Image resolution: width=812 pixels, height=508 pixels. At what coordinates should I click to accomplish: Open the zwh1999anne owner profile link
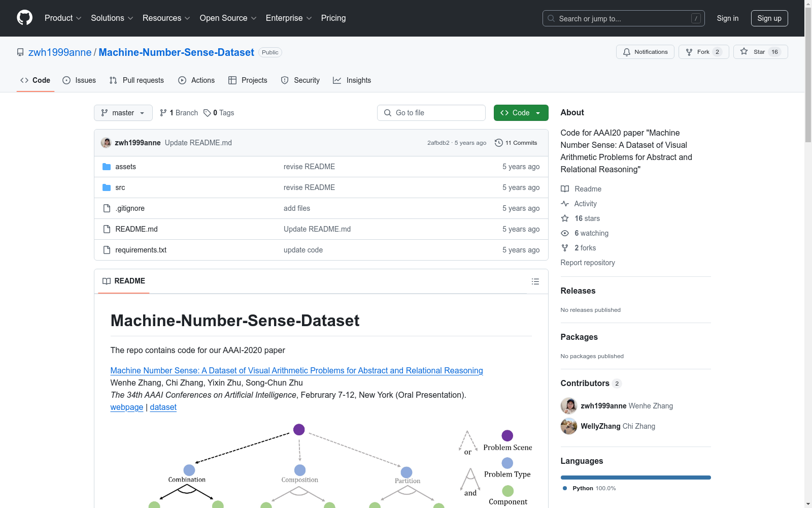click(x=60, y=52)
